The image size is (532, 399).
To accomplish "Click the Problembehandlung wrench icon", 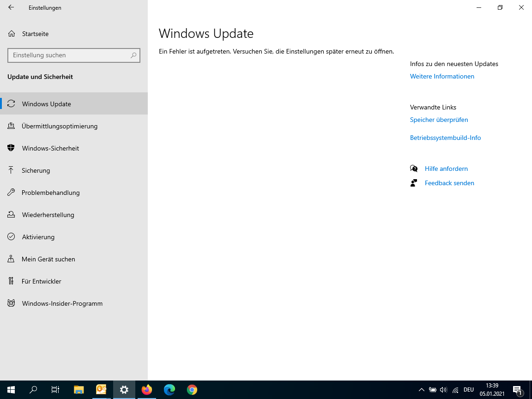I will click(11, 193).
